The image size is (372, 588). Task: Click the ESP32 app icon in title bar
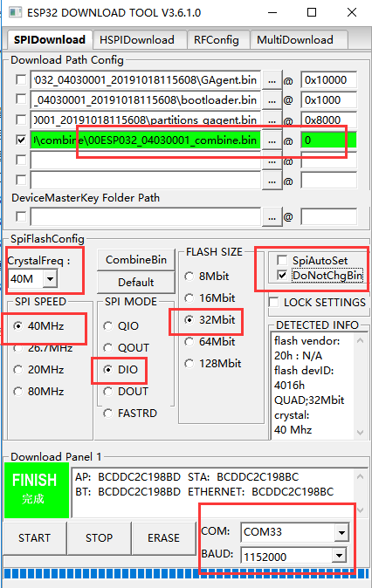point(16,12)
